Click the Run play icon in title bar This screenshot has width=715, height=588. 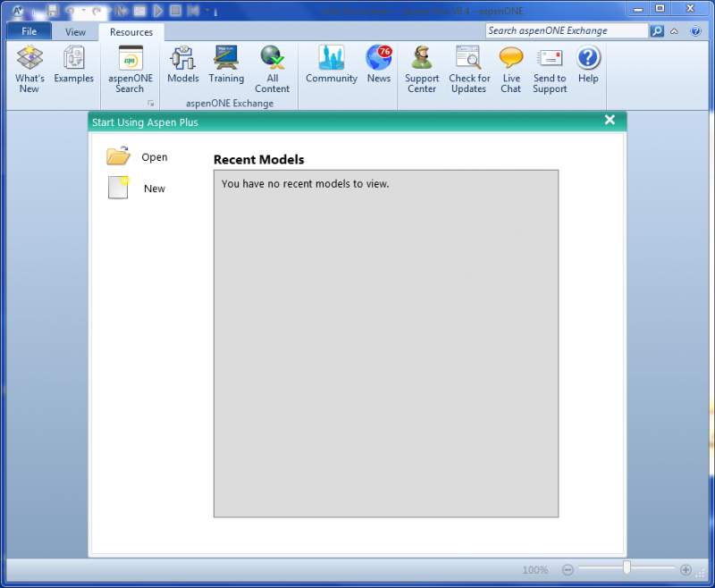click(x=158, y=11)
